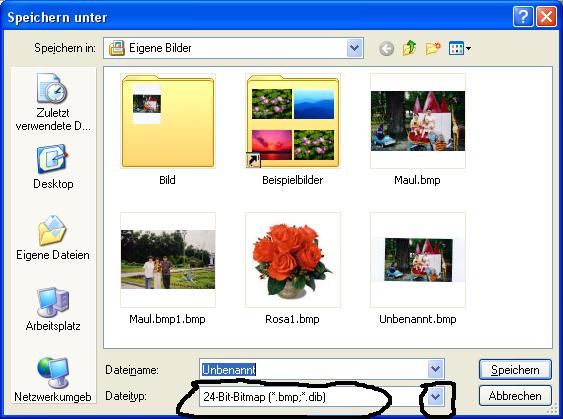
Task: Go up one folder level icon
Action: (409, 48)
